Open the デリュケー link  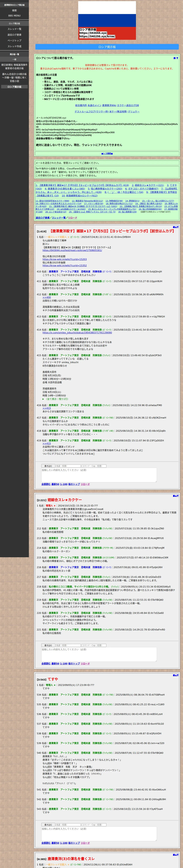tap(133, 112)
